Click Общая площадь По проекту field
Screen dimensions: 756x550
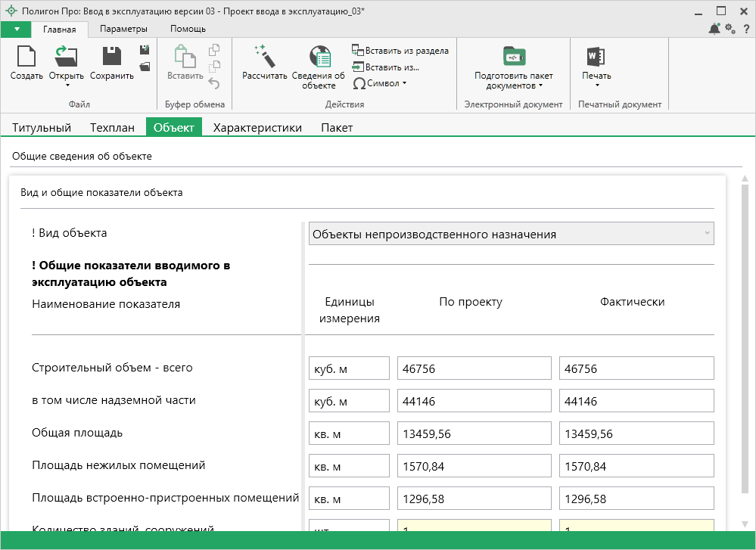[x=474, y=433]
